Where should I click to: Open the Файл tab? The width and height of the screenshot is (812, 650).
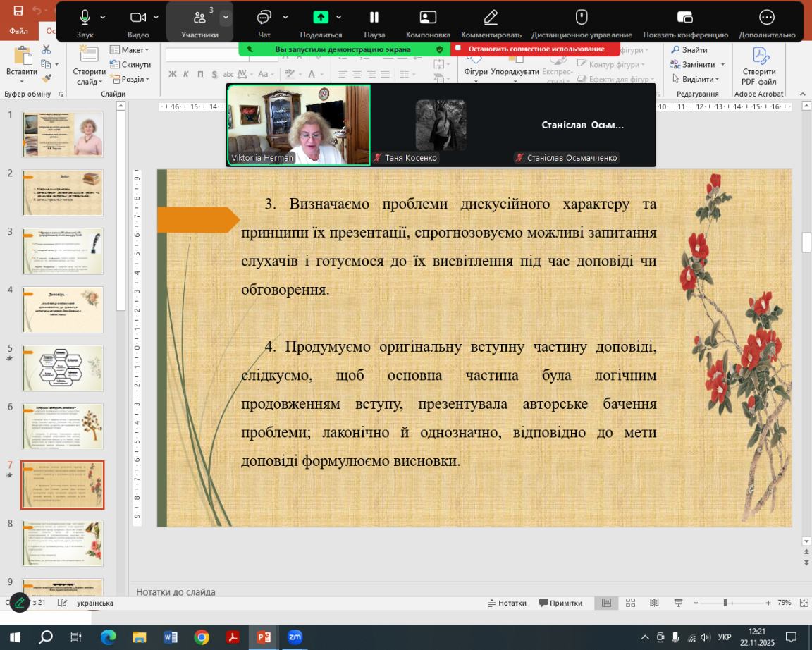(19, 31)
